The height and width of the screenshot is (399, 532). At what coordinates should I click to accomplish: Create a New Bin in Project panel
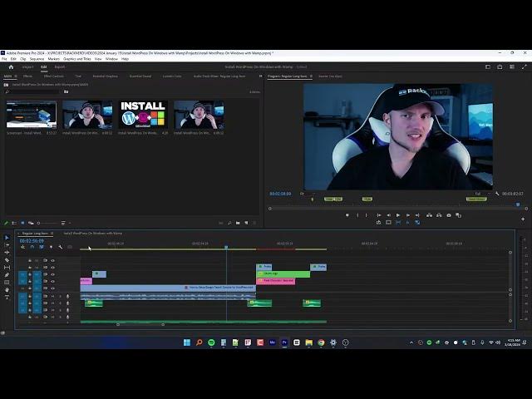238,223
